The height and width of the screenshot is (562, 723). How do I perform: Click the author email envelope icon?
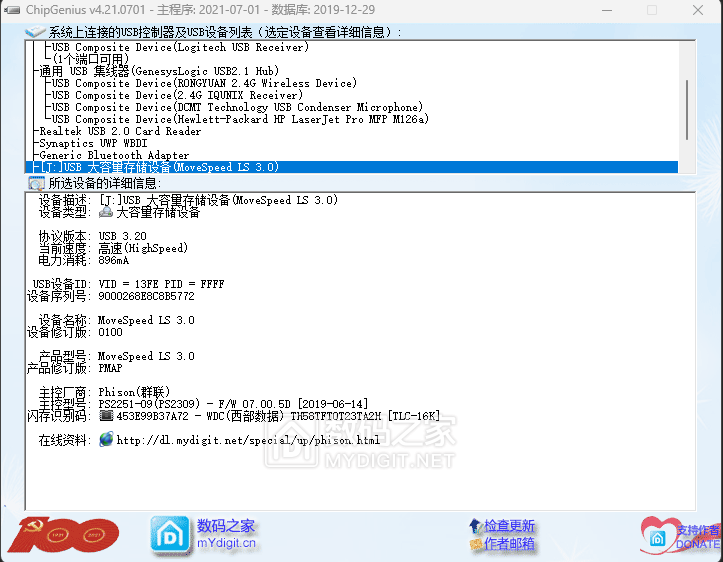tap(476, 544)
